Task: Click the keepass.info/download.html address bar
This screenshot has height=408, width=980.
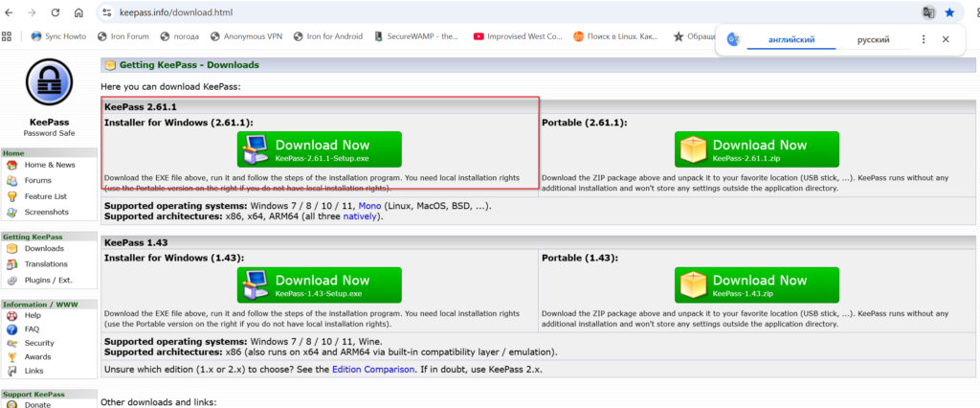Action: [x=174, y=12]
